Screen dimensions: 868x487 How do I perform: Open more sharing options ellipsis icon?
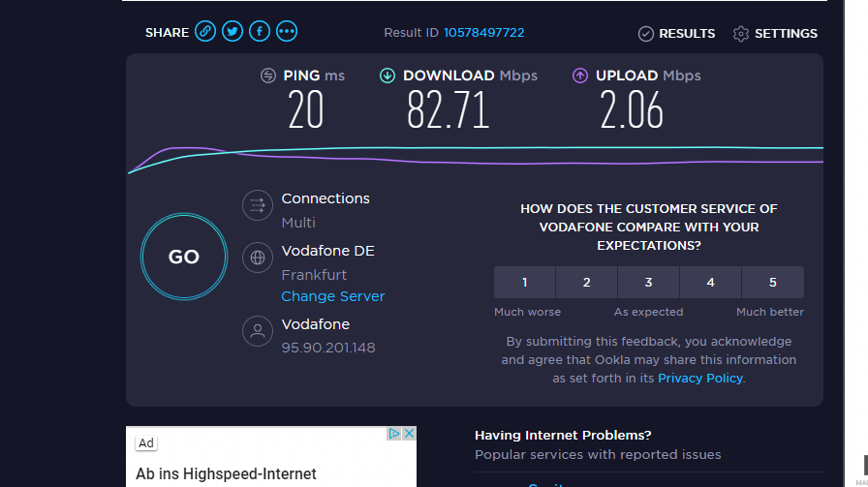click(x=287, y=32)
